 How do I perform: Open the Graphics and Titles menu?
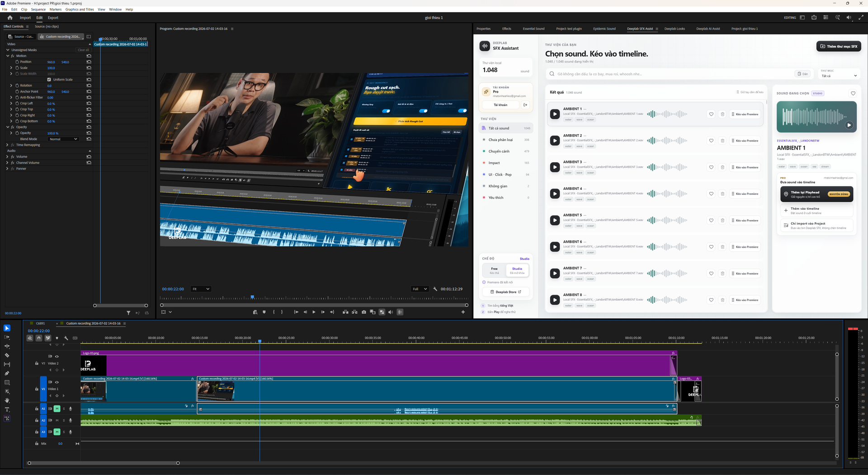tap(80, 9)
